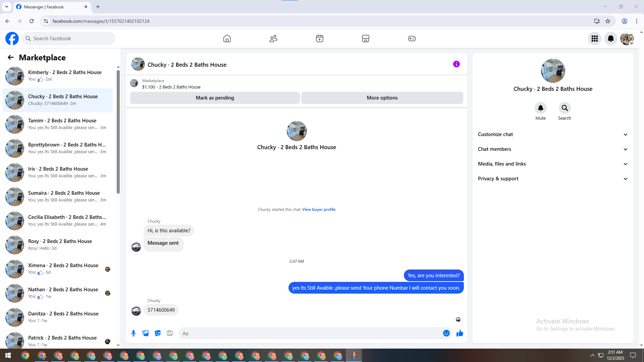Mute this conversation with the bell

540,108
